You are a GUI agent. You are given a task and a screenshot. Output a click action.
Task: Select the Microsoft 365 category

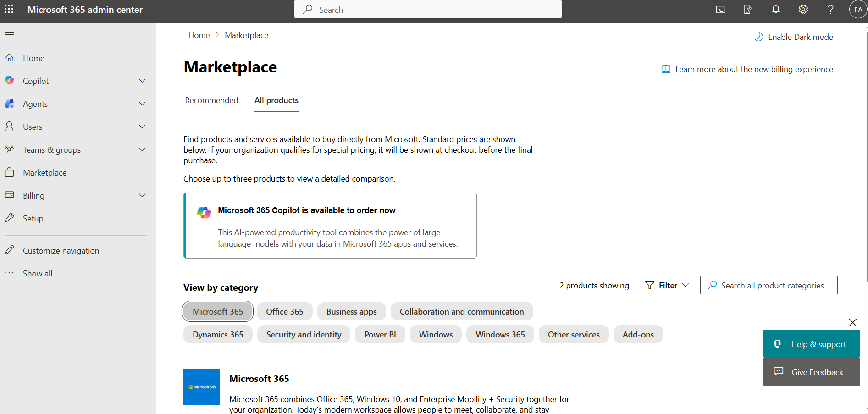(x=218, y=311)
